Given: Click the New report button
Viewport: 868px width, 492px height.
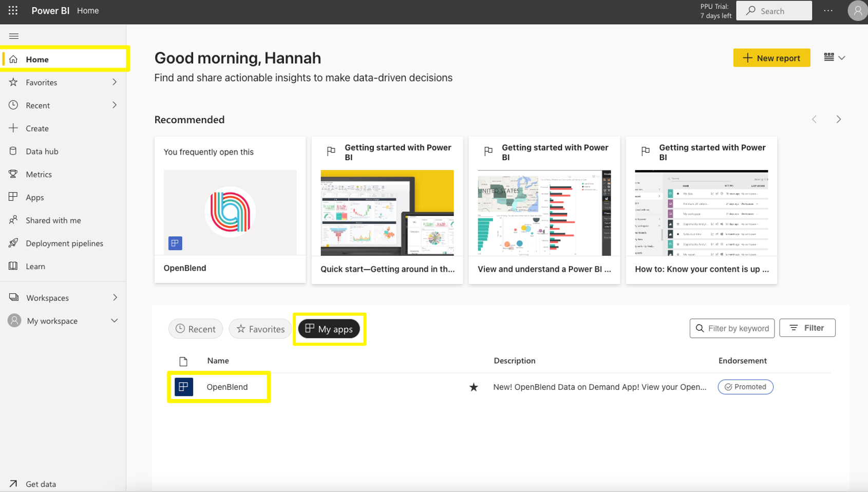Looking at the screenshot, I should pos(771,58).
